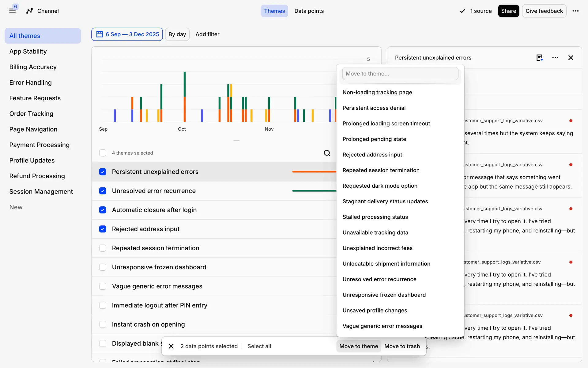Dismiss the data points selection bar
The image size is (588, 368).
coord(171,346)
